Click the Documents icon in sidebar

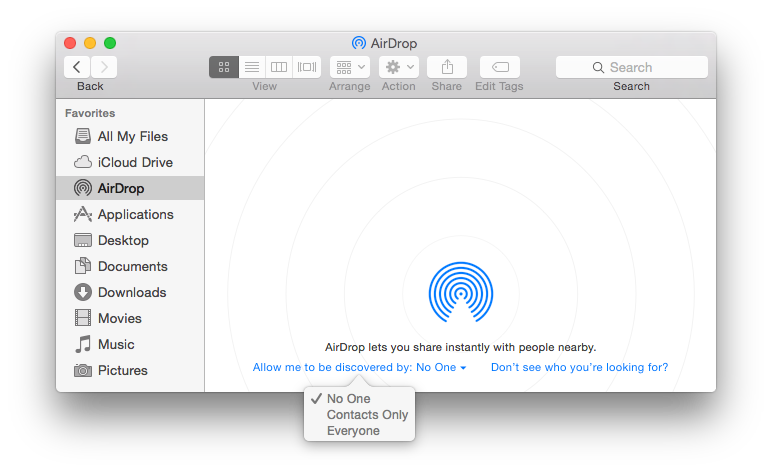(x=83, y=266)
